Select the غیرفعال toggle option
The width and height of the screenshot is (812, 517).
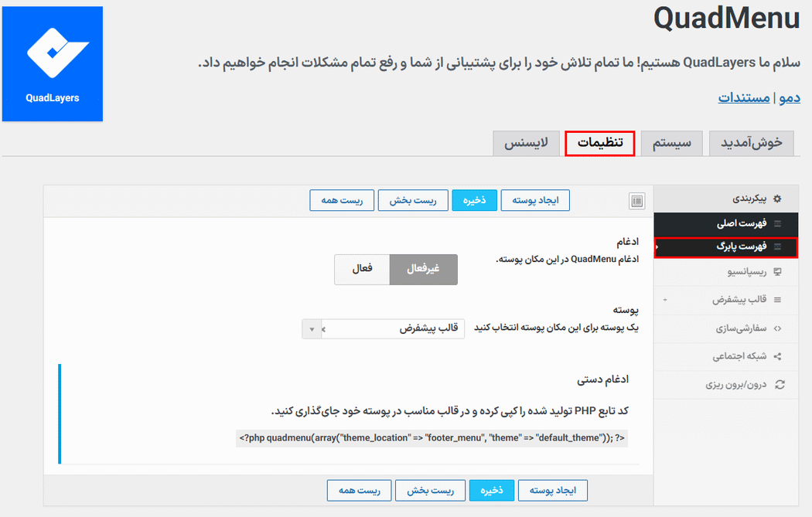click(x=423, y=270)
